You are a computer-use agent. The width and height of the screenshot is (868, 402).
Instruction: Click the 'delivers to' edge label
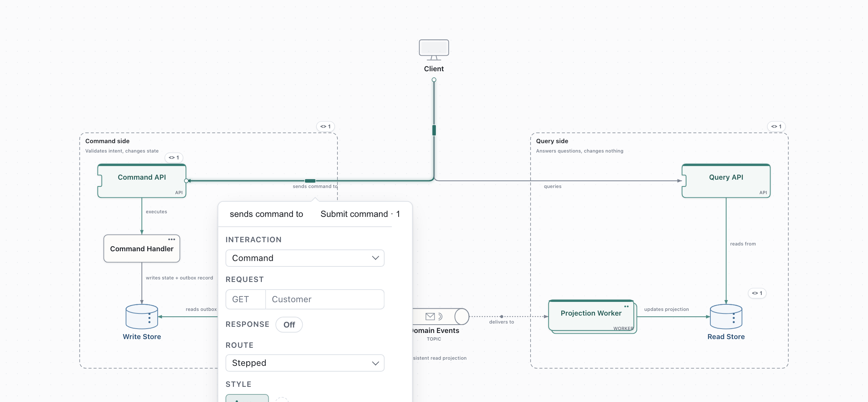pos(502,322)
